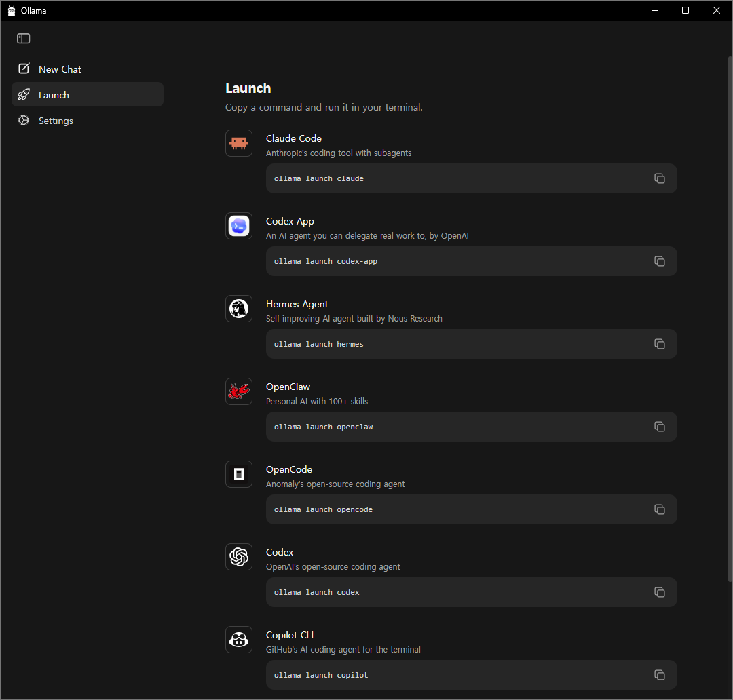Click the Copilot CLI logo icon
733x700 pixels.
coord(239,640)
